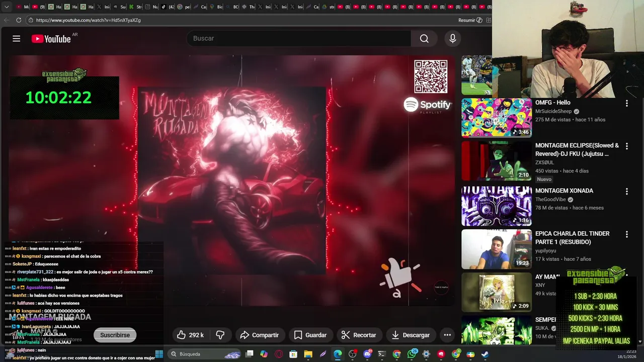Screen dimensions: 644x362
Task: Open the XNY video thumbnail lasting 2:09
Action: click(x=497, y=292)
